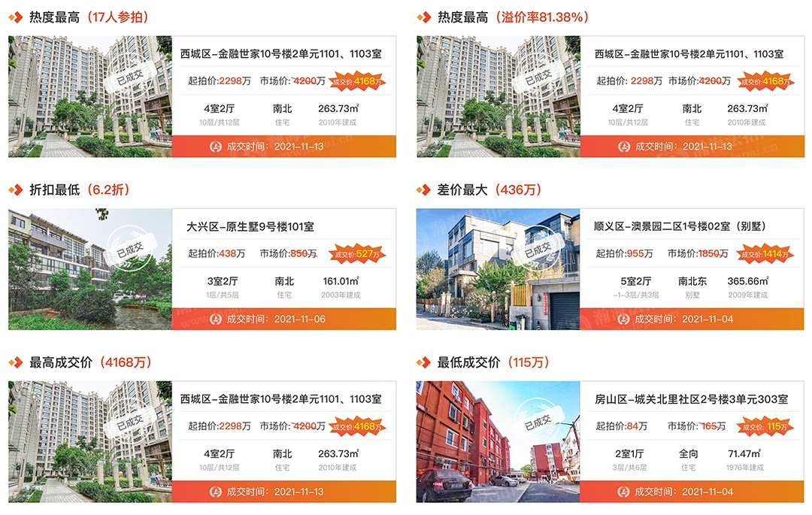The width and height of the screenshot is (812, 515).
Task: Open 房山区-城关北里社区2号楼3单元303室 title
Action: pyautogui.click(x=692, y=399)
